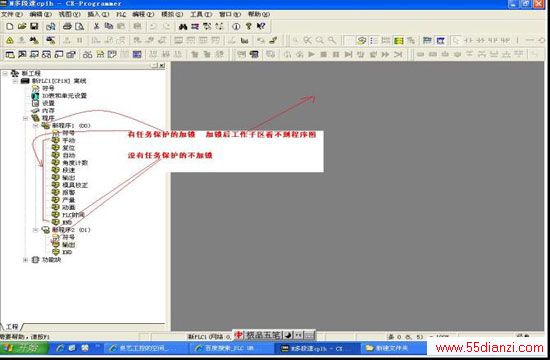Click the printer icon in the toolbar

pos(67,26)
